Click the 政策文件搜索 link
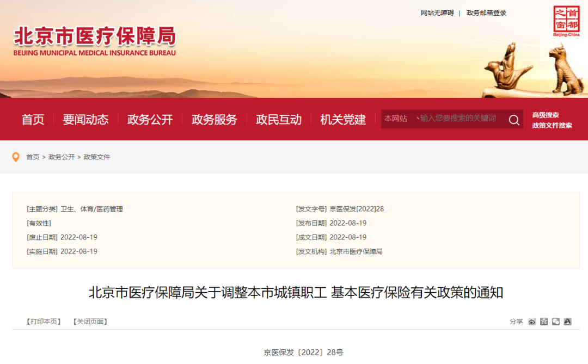The width and height of the screenshot is (588, 364). [x=552, y=125]
